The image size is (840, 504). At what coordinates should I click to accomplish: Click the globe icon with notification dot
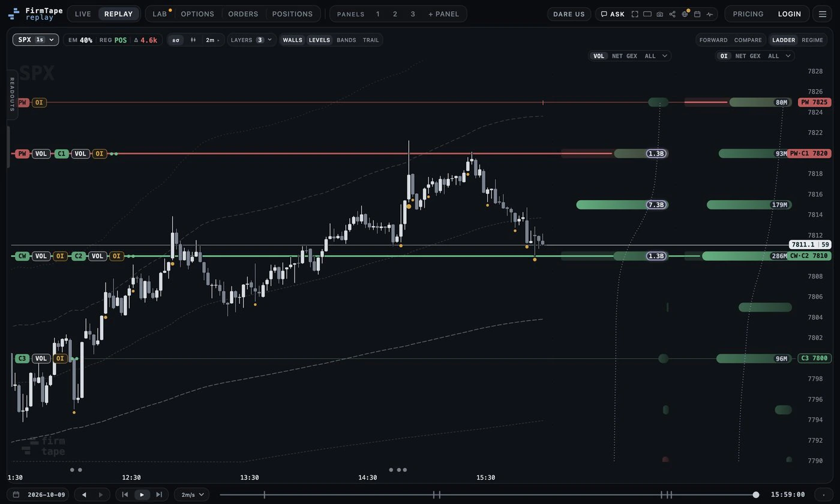685,14
